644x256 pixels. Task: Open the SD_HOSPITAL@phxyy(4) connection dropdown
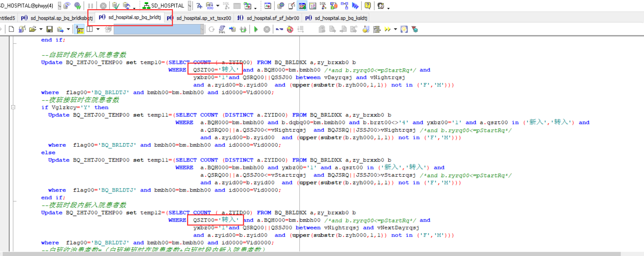(x=59, y=6)
